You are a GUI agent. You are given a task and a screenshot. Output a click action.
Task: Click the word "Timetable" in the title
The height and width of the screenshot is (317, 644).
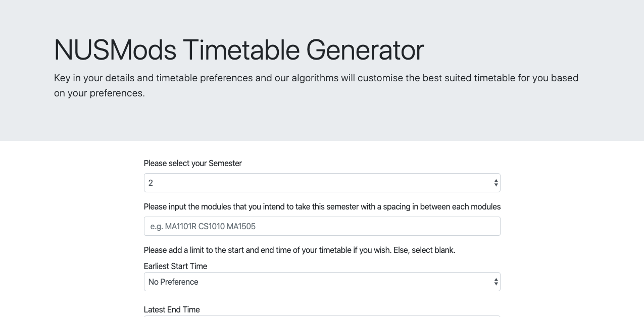[x=241, y=50]
